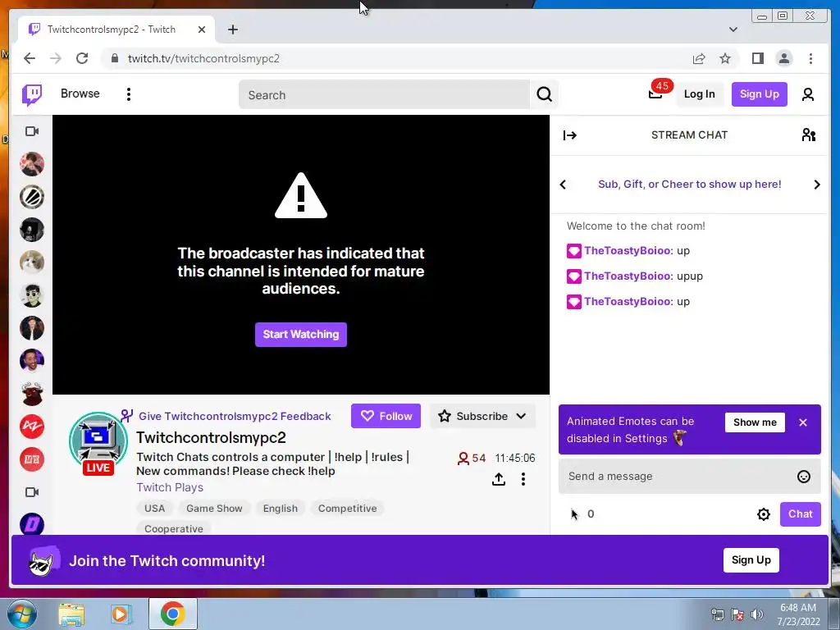Open the cat avatar channel in sidebar

[32, 262]
